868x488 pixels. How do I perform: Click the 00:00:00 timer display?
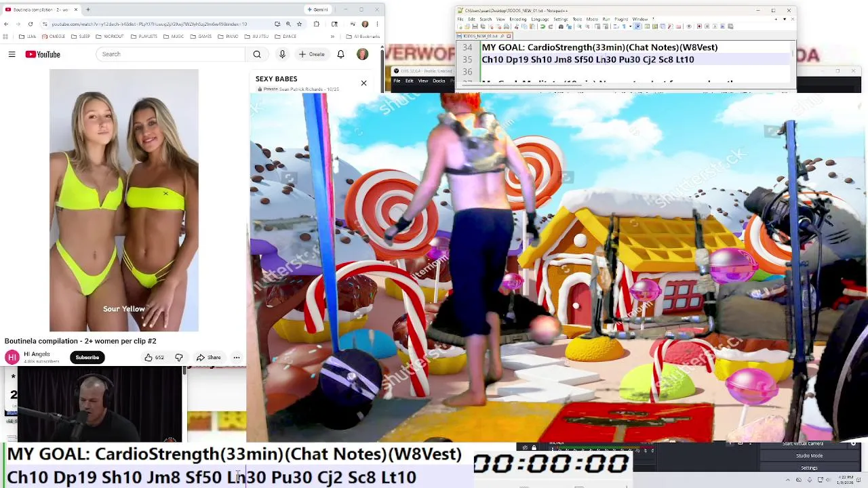[552, 464]
